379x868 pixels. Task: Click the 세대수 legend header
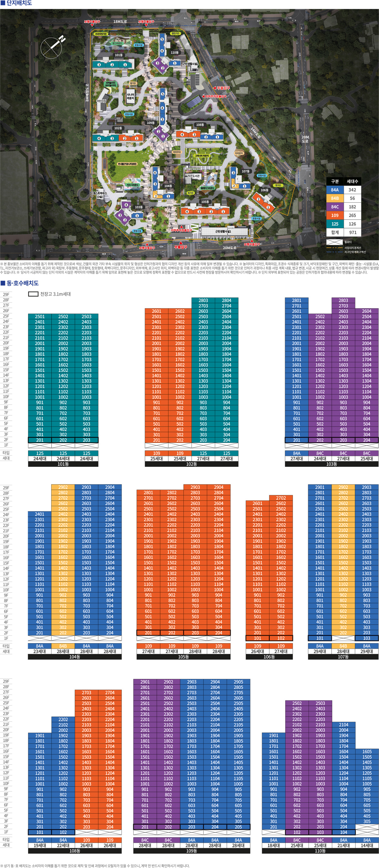[352, 181]
